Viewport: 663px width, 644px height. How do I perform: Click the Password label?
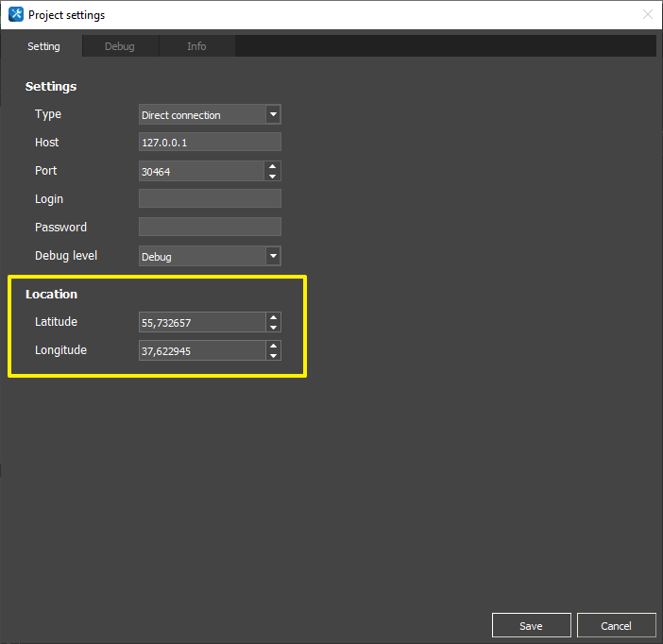pyautogui.click(x=60, y=227)
